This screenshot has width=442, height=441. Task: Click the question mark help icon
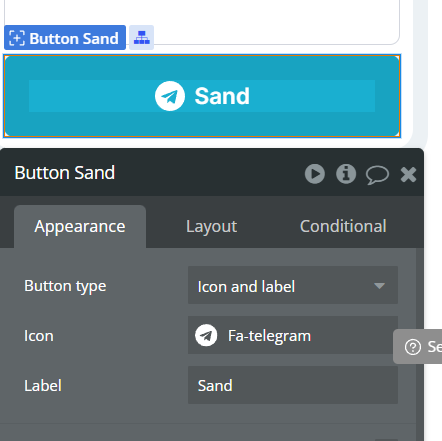[413, 347]
